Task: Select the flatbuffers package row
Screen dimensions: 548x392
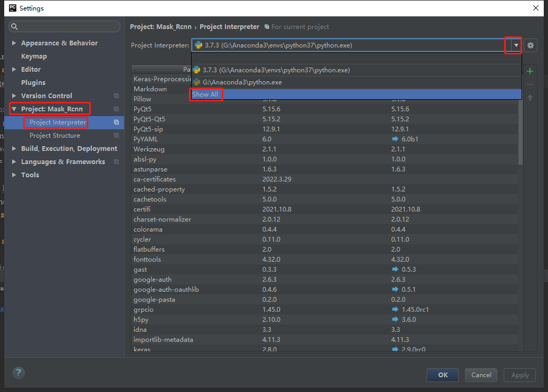Action: click(325, 250)
